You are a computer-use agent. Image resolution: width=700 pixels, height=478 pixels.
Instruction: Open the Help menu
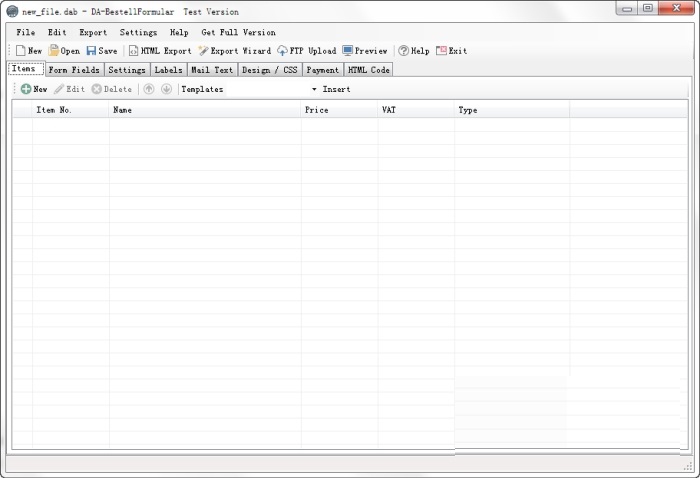[x=179, y=33]
